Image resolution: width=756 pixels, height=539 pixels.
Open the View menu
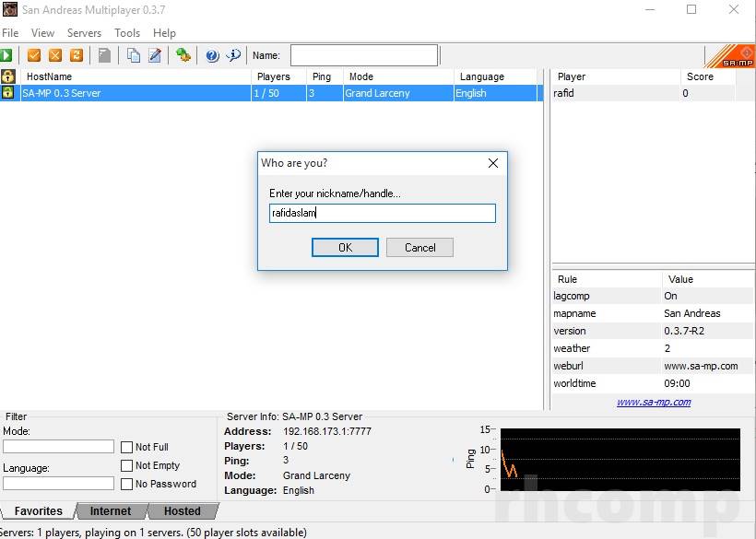coord(43,33)
